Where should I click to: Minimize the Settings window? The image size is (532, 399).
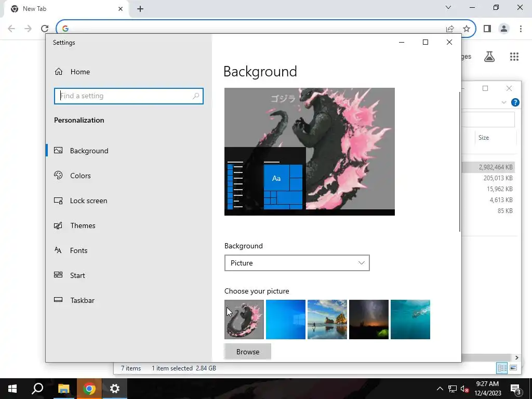click(x=402, y=43)
